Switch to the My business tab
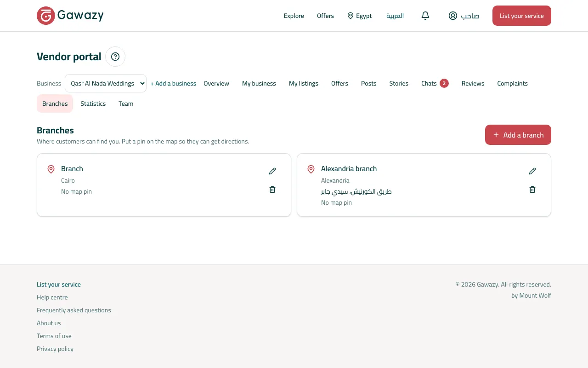 [259, 83]
